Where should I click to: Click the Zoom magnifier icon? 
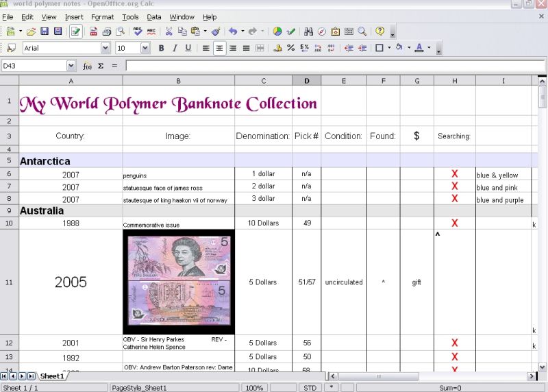pyautogui.click(x=362, y=32)
